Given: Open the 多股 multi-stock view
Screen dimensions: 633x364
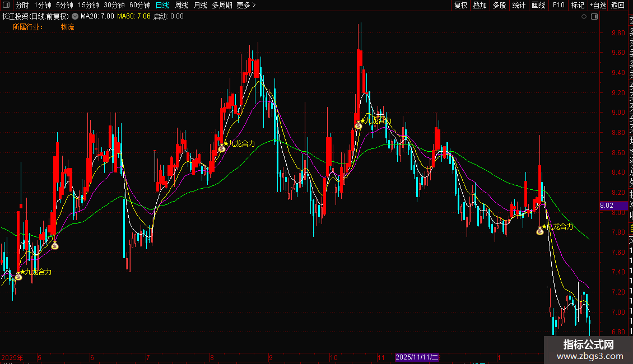Looking at the screenshot, I should (x=499, y=5).
